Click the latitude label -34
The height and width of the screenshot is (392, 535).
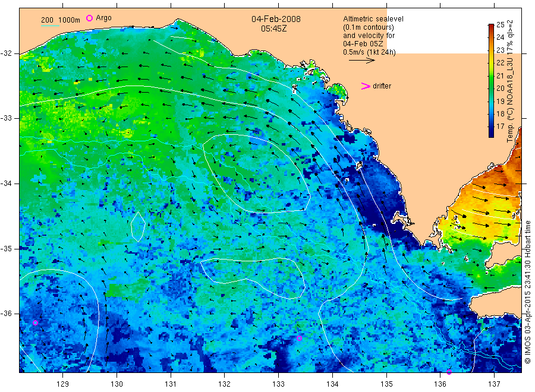6,184
